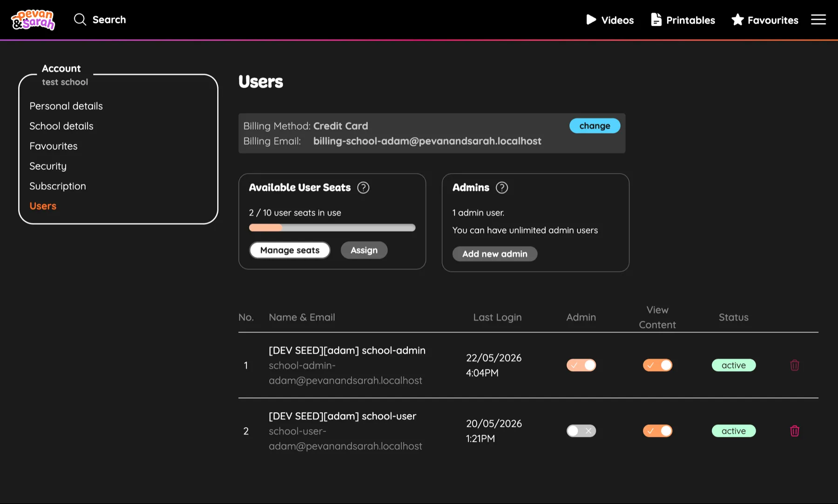Open Subscription in Account sidebar
The width and height of the screenshot is (838, 504).
(58, 186)
